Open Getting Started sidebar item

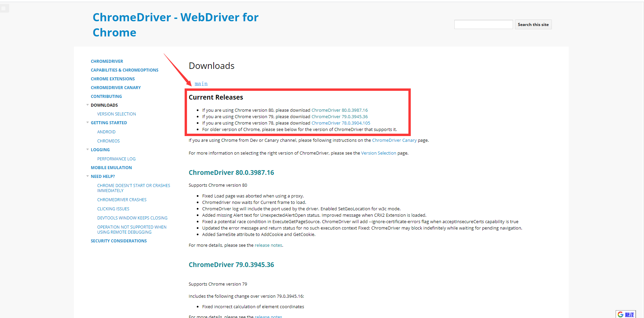[109, 123]
